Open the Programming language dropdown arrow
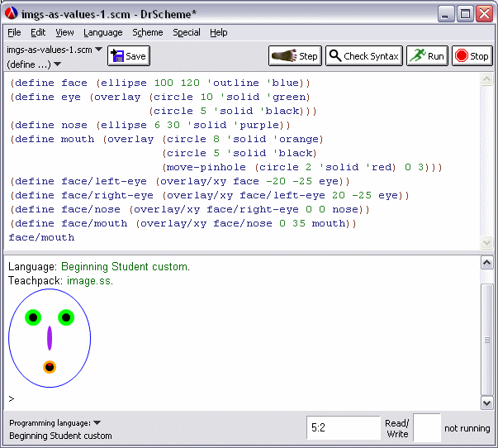Viewport: 498px width, 448px height. point(97,423)
